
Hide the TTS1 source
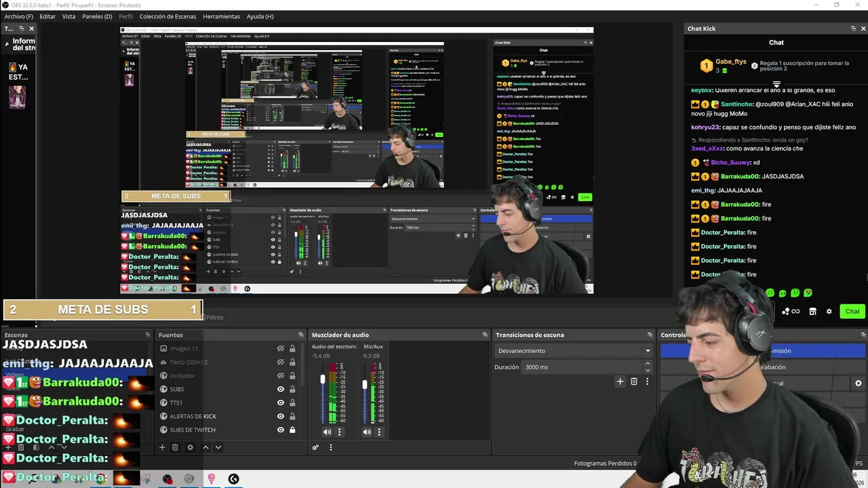click(x=280, y=403)
